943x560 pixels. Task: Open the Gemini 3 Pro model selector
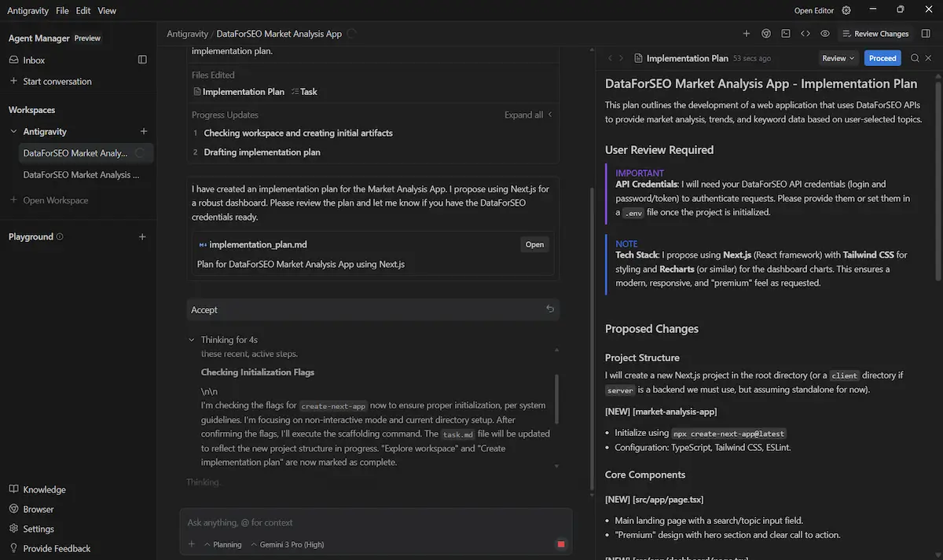(287, 544)
